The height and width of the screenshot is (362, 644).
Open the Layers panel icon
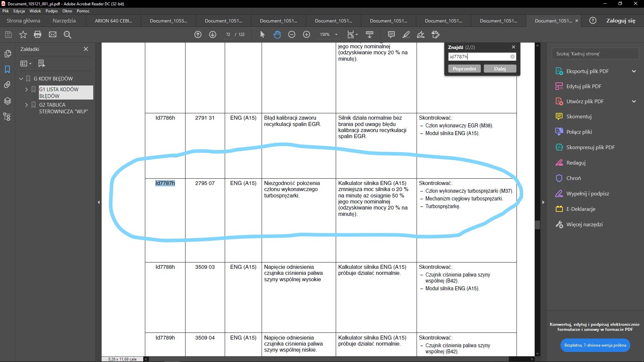coord(7,101)
